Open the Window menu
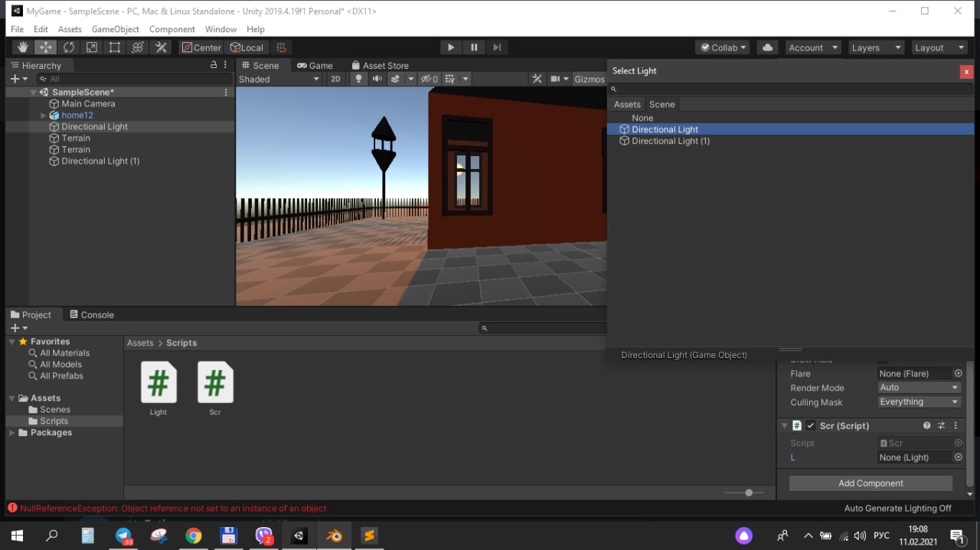 220,29
